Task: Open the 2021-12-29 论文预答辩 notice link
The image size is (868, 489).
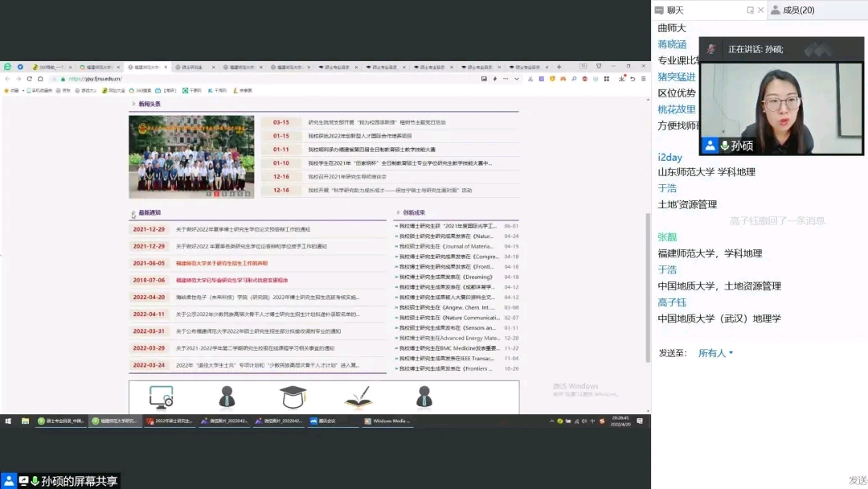Action: pyautogui.click(x=243, y=229)
